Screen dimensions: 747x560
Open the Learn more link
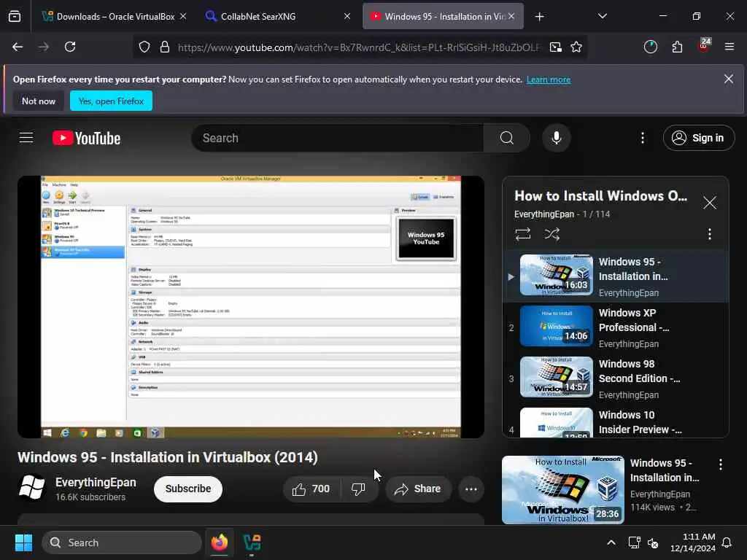[549, 79]
